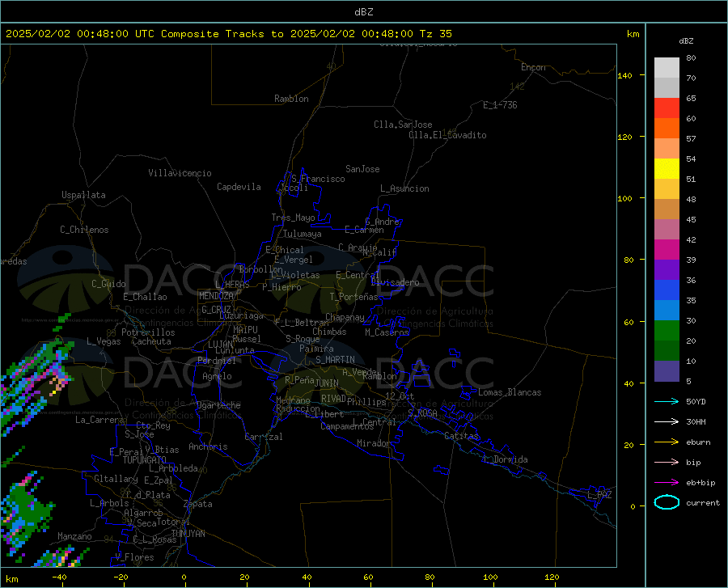Screen dimensions: 728x588
Task: Click the Uspallata map label
Action: (x=83, y=195)
